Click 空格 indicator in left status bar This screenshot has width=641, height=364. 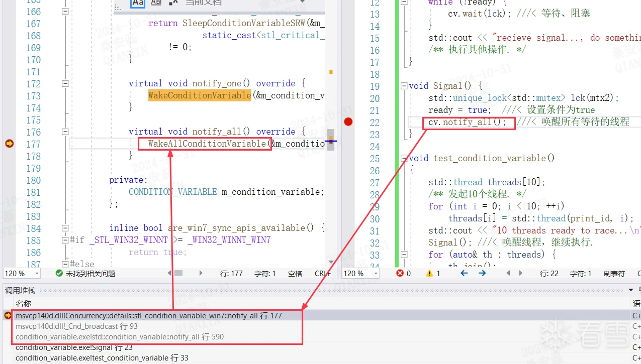295,274
